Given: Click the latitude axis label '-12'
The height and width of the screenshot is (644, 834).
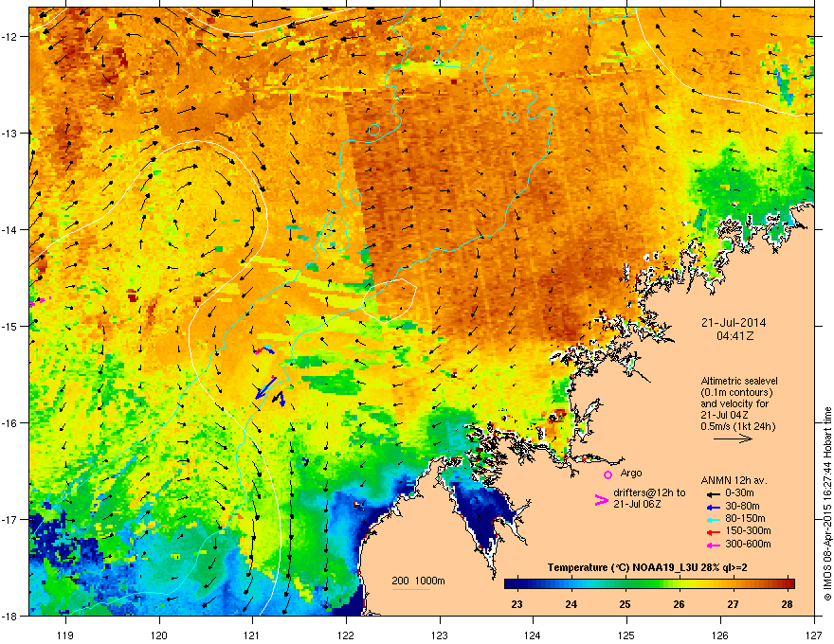Looking at the screenshot, I should pyautogui.click(x=9, y=37).
